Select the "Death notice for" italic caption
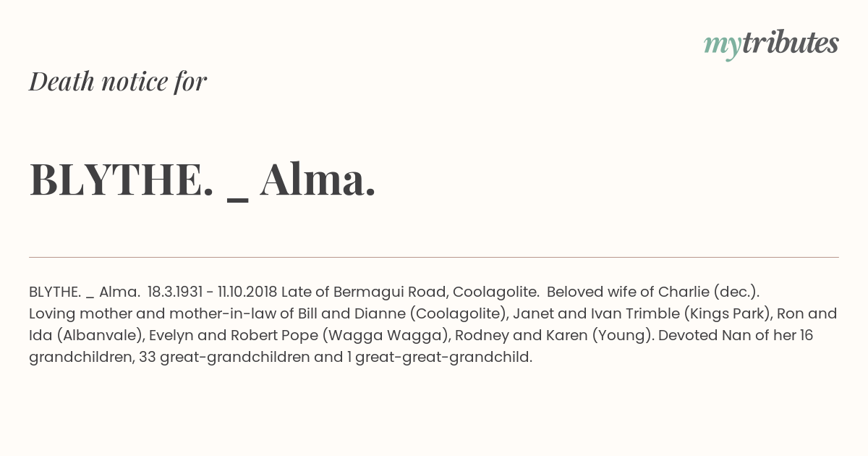 coord(118,81)
